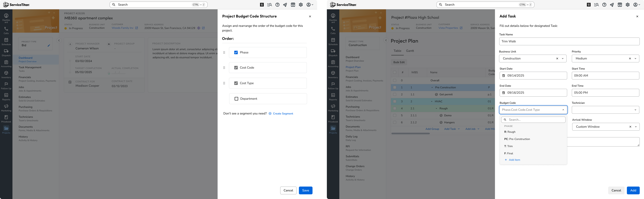The image size is (644, 199).
Task: Open Daily Log in right screen's project menu
Action: point(351,138)
